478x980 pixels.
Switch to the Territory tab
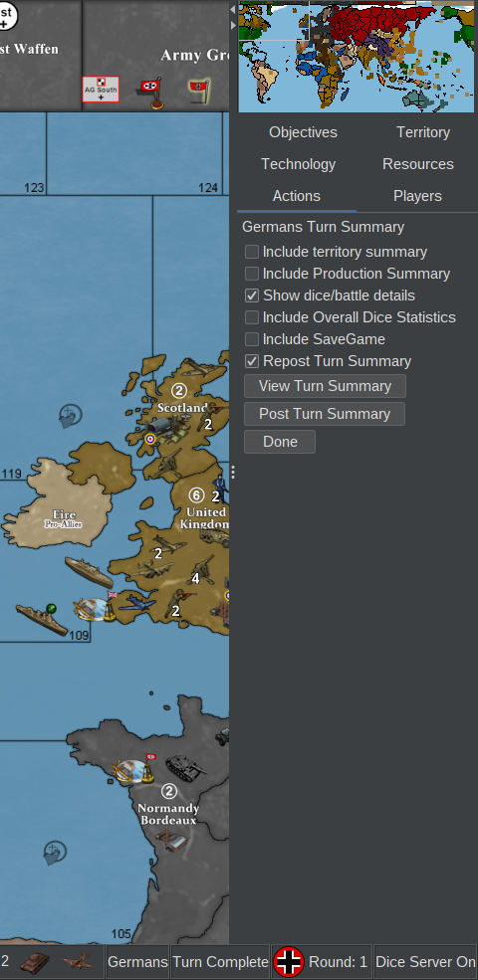423,132
